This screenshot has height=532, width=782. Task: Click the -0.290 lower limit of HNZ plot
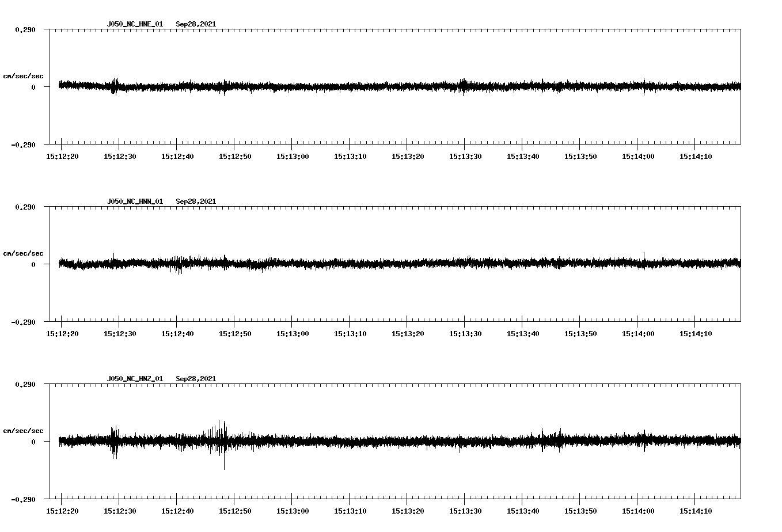pos(23,500)
